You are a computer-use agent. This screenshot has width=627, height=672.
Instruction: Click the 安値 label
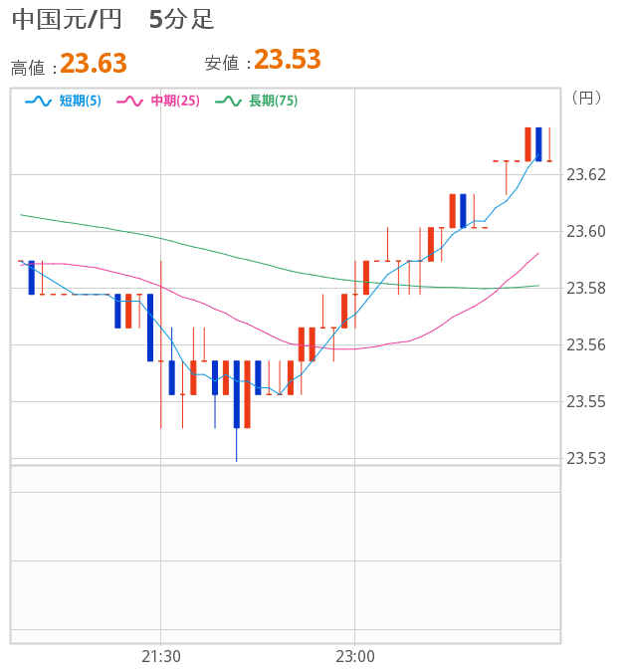tap(222, 64)
